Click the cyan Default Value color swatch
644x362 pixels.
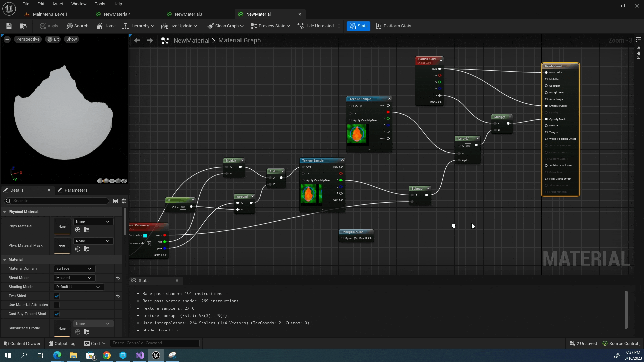(145, 236)
